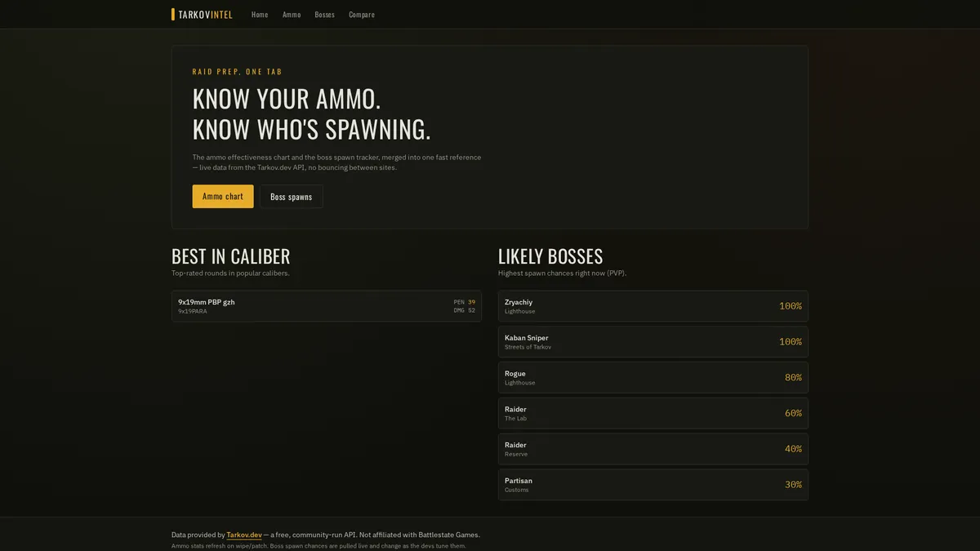Viewport: 980px width, 551px height.
Task: Select the Partisan Customs row
Action: coord(653,485)
